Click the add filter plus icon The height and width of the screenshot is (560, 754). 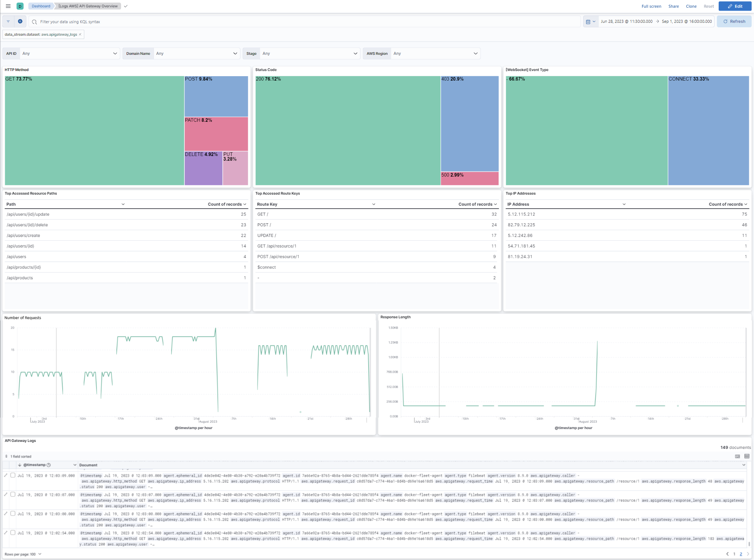[20, 21]
